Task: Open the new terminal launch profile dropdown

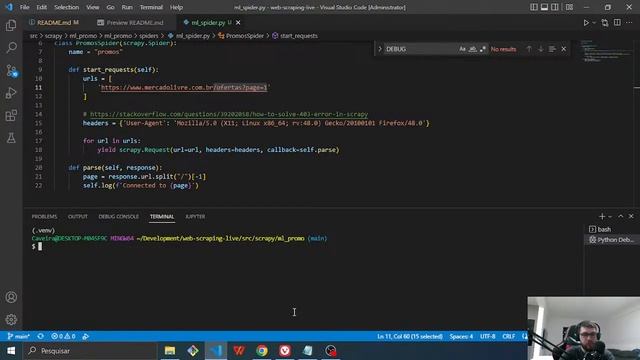Action: click(610, 216)
